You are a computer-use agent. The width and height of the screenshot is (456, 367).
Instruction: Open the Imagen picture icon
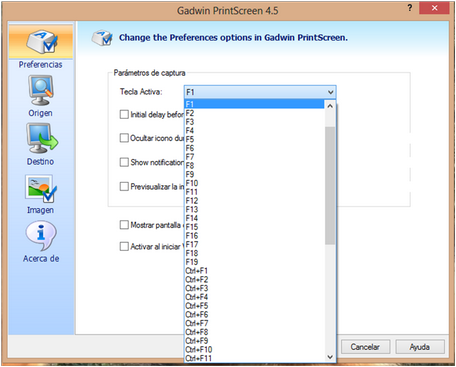tap(41, 188)
